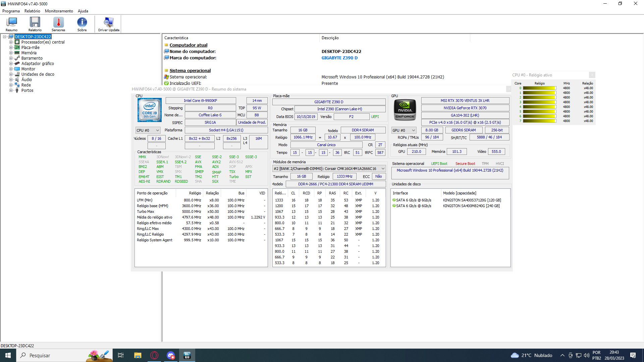Open Windows Start menu
The image size is (644, 362).
pyautogui.click(x=8, y=355)
